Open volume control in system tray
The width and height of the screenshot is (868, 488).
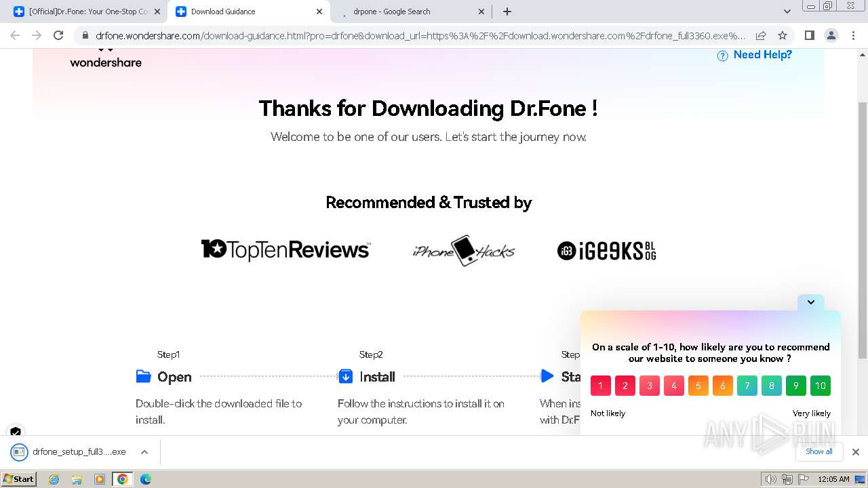tap(770, 479)
